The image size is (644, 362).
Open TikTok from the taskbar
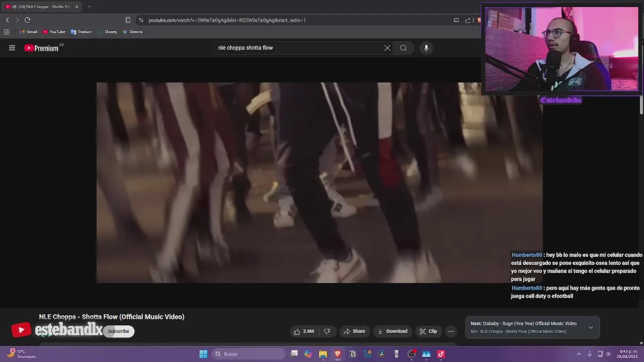(x=441, y=354)
